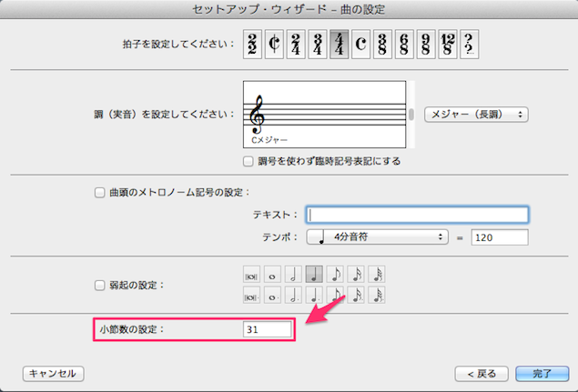Select the 2/2 time signature
Screen dimensions: 578x392
tap(252, 45)
